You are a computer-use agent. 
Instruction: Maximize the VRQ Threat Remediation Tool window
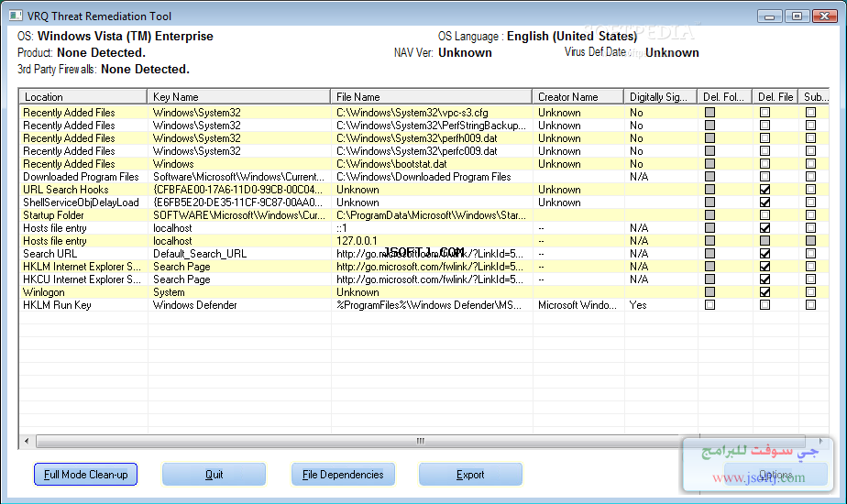coord(797,16)
